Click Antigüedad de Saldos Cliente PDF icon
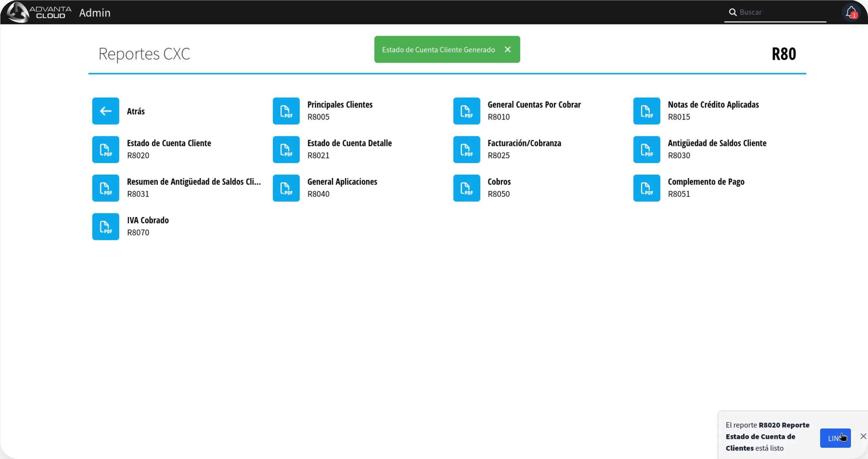 coord(646,149)
